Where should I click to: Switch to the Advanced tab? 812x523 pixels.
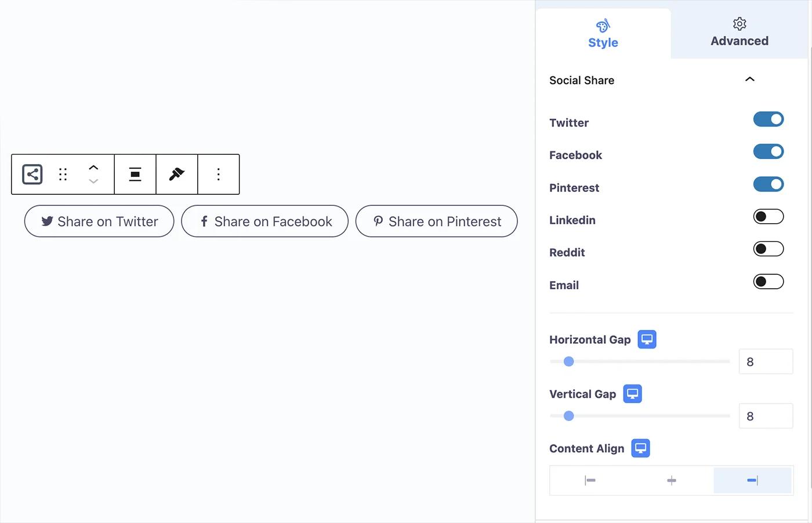(739, 32)
